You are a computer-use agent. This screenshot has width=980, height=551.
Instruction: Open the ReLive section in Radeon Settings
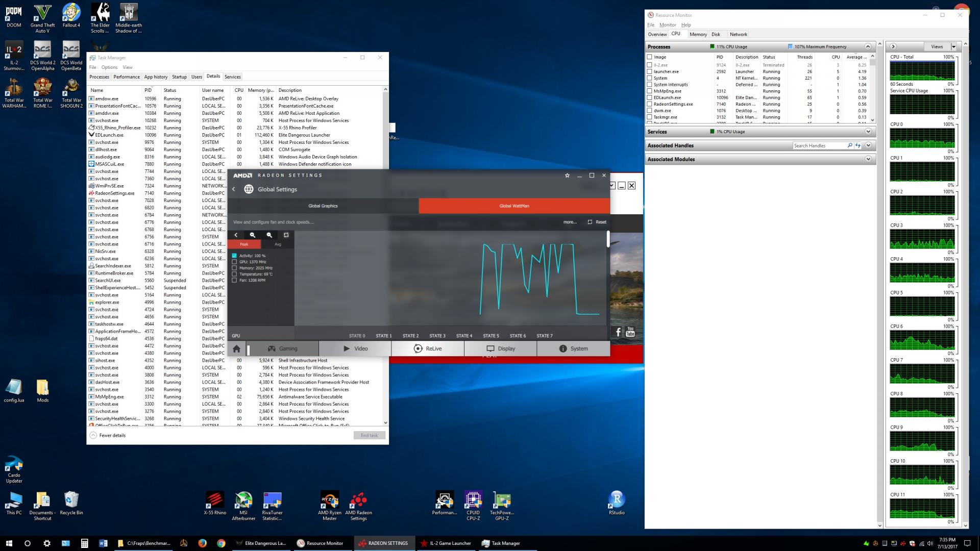(428, 349)
